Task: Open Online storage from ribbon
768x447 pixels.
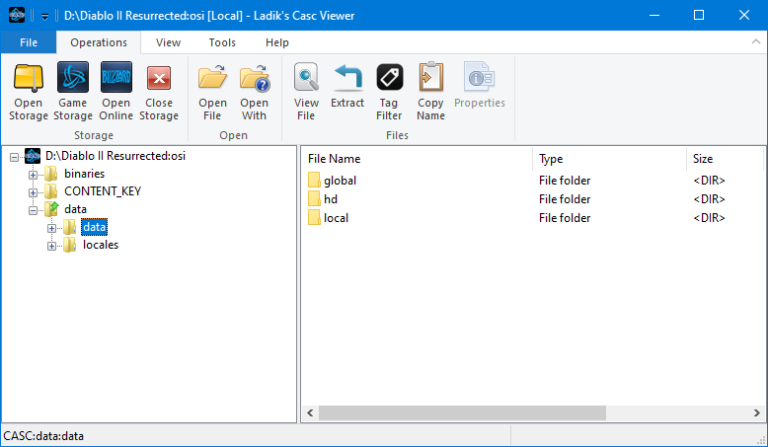Action: 116,79
